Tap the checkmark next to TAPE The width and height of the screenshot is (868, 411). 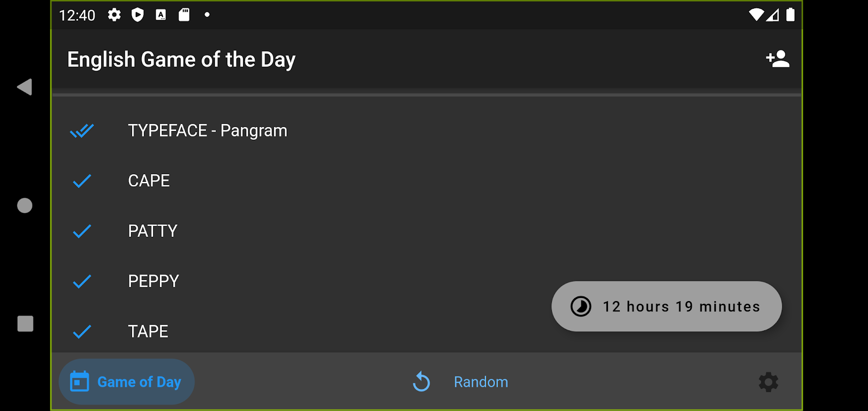tap(82, 332)
